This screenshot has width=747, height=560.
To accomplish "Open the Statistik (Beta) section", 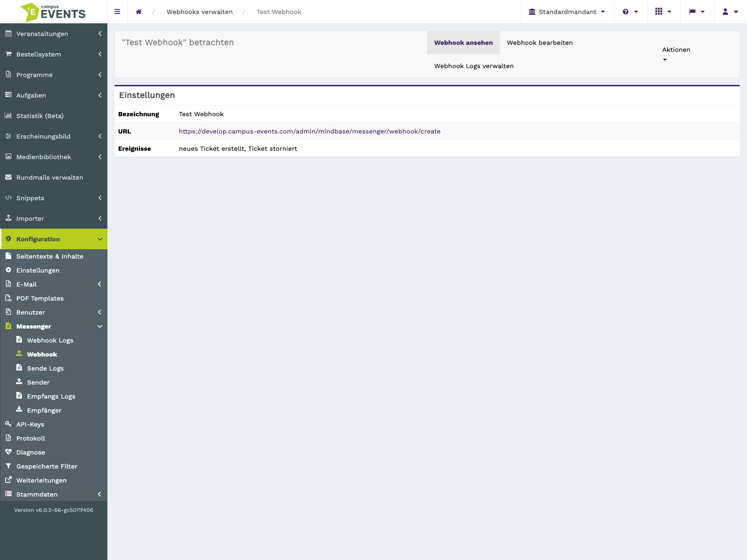I will coord(54,116).
